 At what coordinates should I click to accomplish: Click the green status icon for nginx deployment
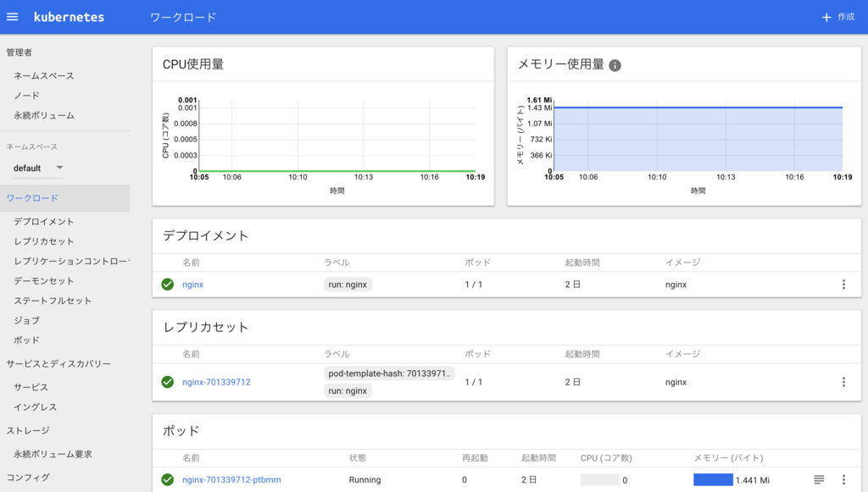point(167,285)
